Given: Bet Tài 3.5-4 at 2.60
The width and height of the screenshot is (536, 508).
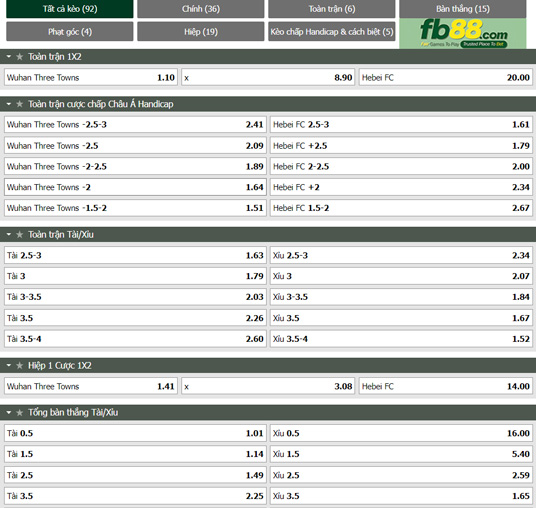Looking at the screenshot, I should pyautogui.click(x=135, y=339).
